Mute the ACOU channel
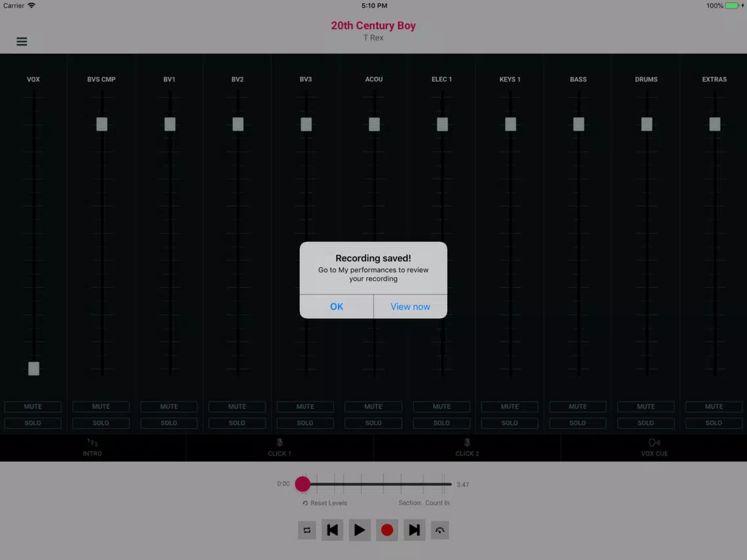Viewport: 747px width, 560px height. tap(373, 407)
